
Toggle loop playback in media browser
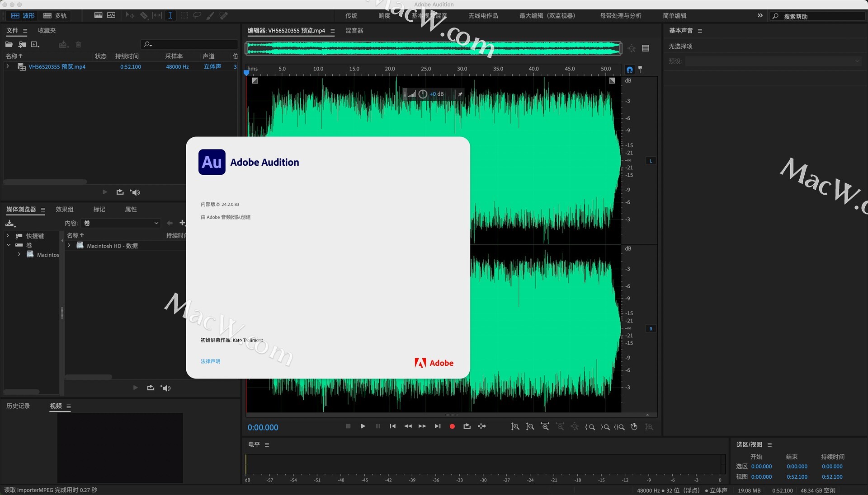[x=151, y=388]
